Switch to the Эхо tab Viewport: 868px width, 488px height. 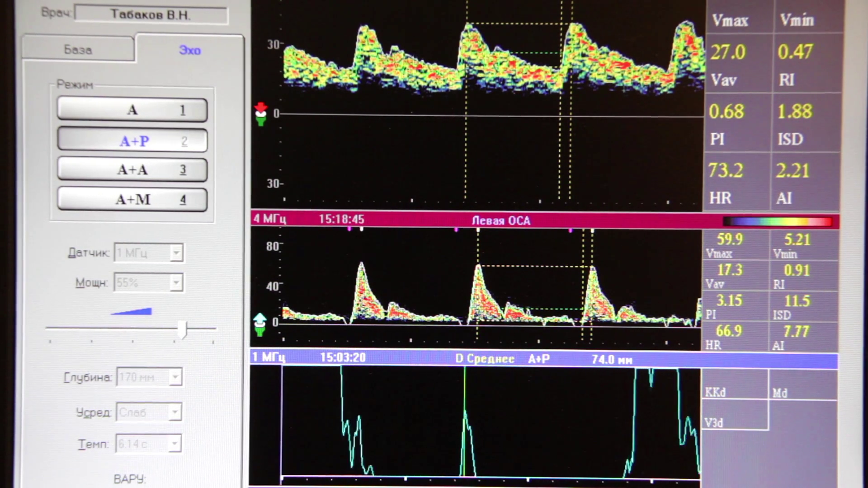point(189,50)
